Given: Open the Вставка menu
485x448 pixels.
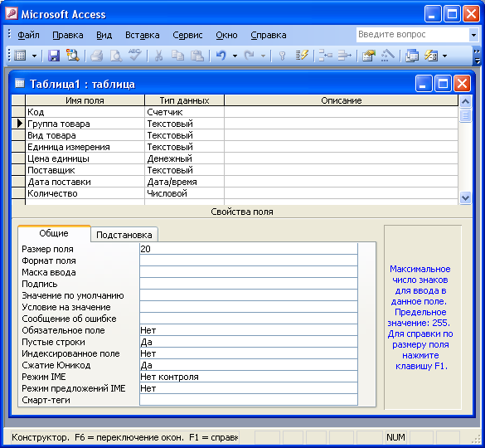Looking at the screenshot, I should tap(143, 35).
